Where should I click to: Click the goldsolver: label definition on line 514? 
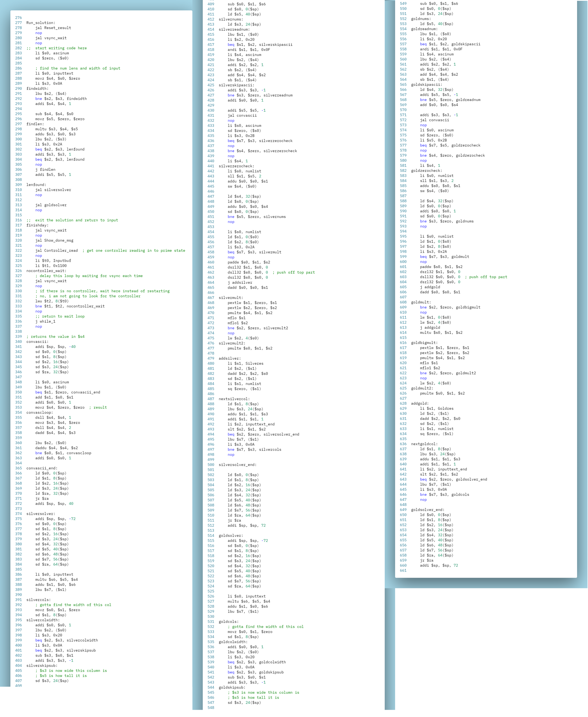[x=231, y=536]
